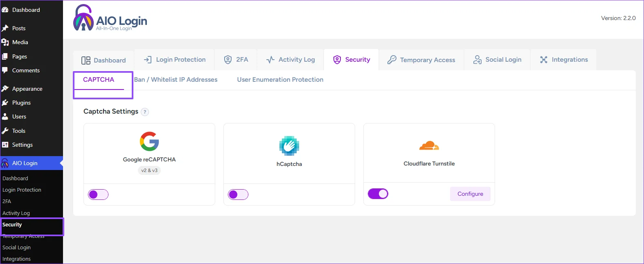Click the Tools wrench icon
644x264 pixels.
click(5, 131)
